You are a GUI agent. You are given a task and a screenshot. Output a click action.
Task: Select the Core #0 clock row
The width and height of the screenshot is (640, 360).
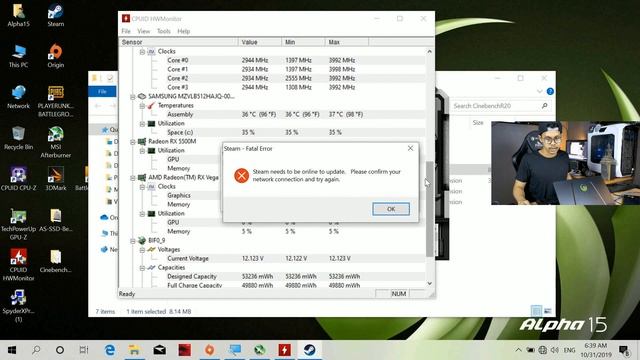pos(272,60)
